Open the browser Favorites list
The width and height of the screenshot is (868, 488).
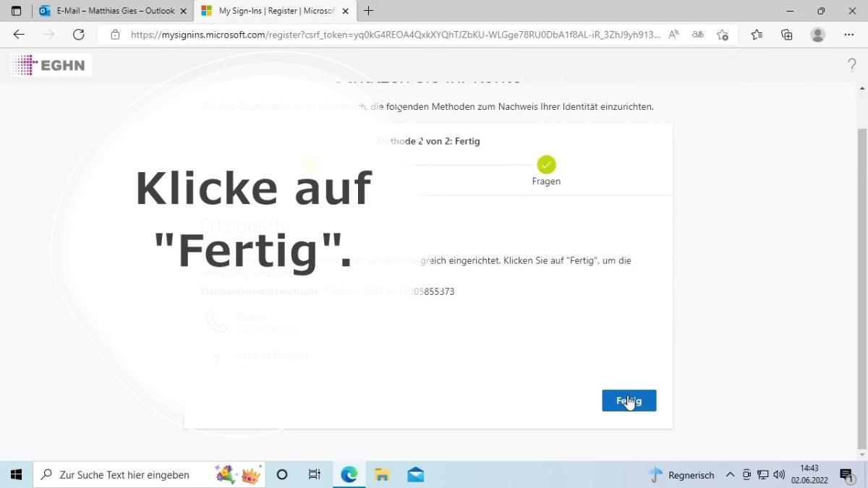click(x=757, y=35)
